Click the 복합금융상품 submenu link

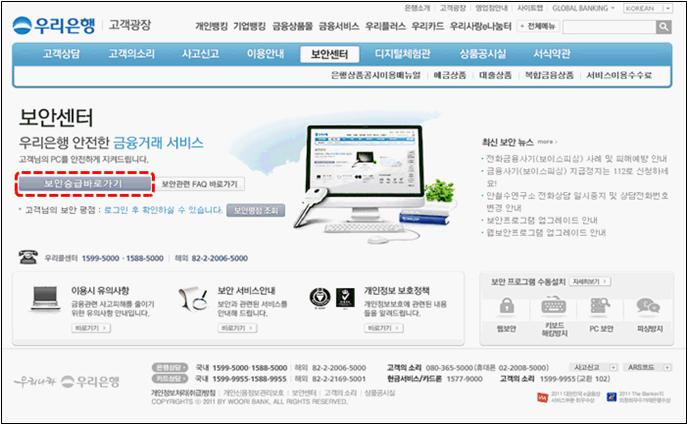pos(549,75)
